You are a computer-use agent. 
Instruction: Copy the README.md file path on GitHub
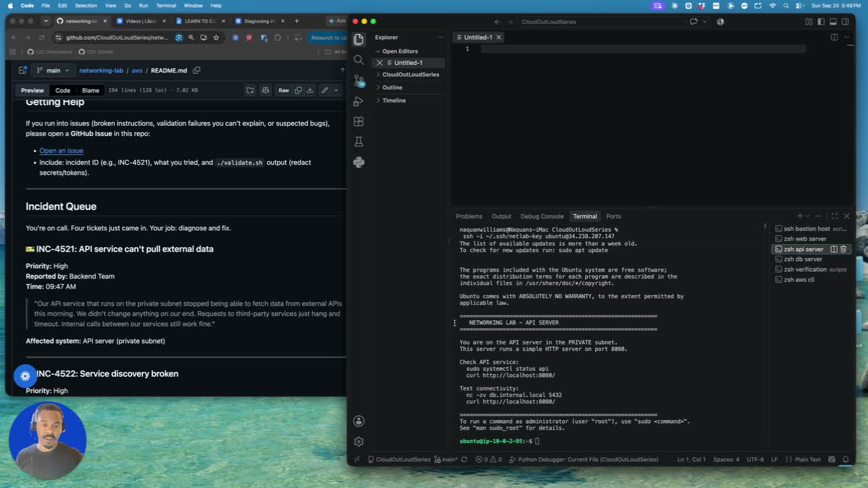(197, 70)
